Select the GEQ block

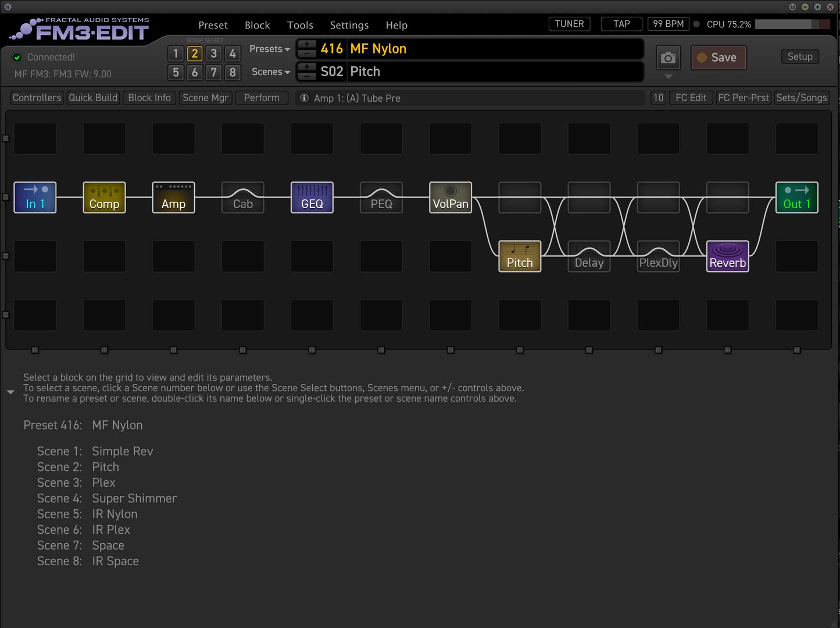point(312,198)
